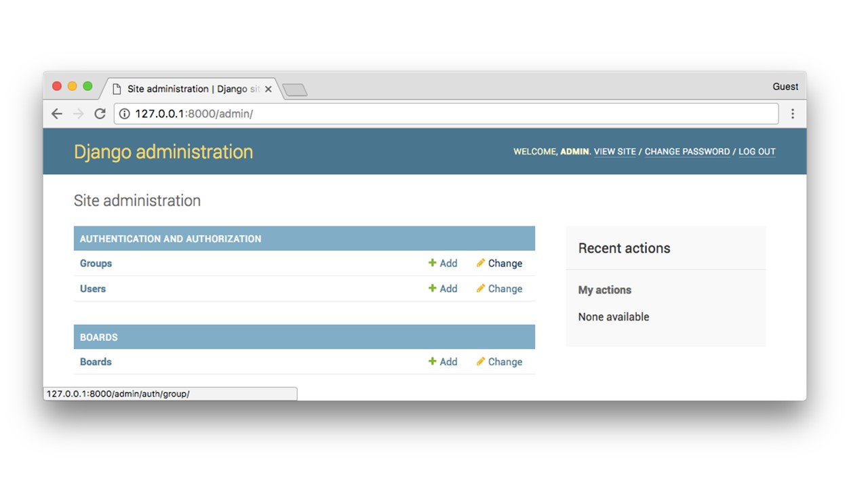This screenshot has height=488, width=868.
Task: Click the pencil icon in Boards row
Action: pyautogui.click(x=481, y=361)
